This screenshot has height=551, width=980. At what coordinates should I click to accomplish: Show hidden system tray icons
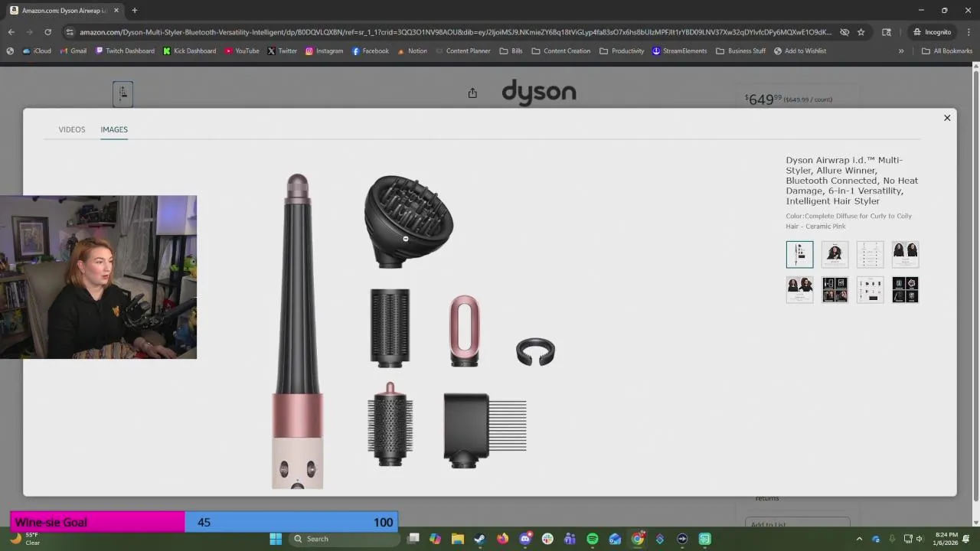tap(859, 539)
